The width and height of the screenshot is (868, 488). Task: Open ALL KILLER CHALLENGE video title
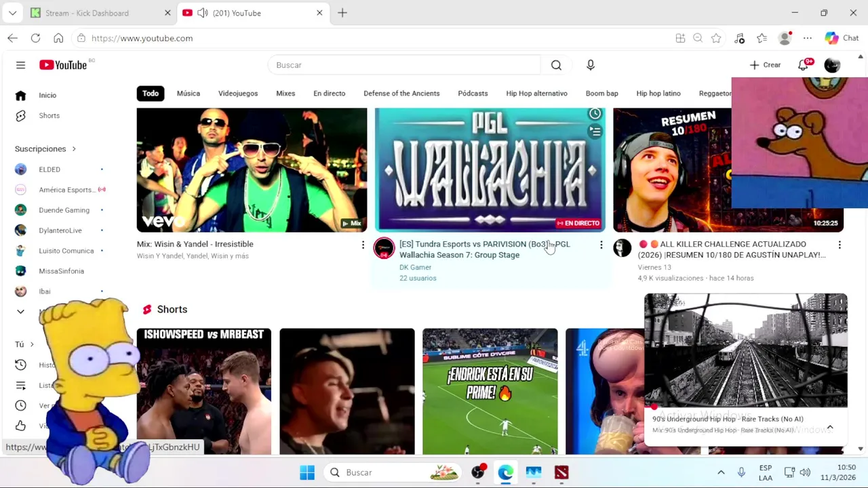pos(732,249)
